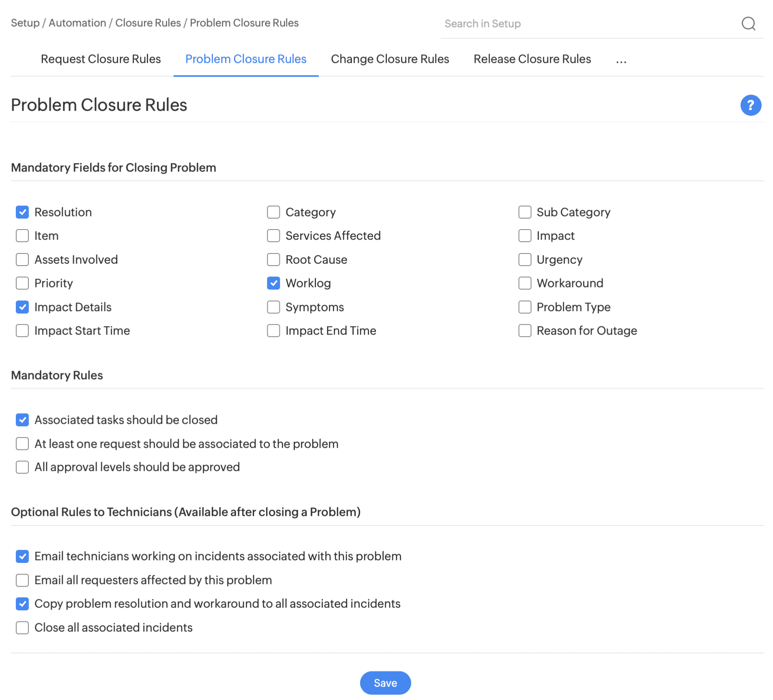Enable Close all associated incidents
Screen dimensions: 773x700
22,628
